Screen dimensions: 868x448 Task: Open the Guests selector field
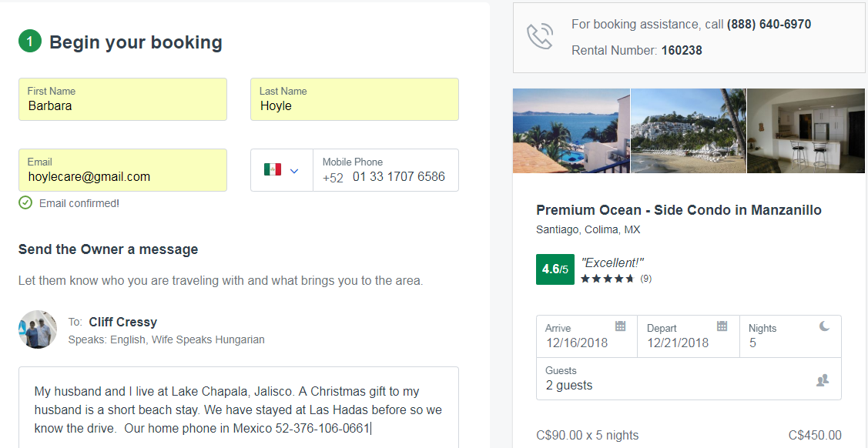point(678,379)
